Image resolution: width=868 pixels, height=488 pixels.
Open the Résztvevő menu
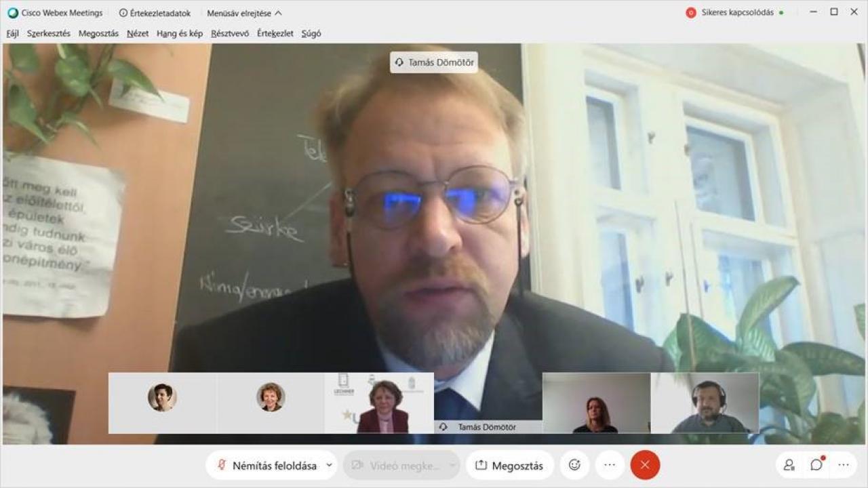click(230, 33)
